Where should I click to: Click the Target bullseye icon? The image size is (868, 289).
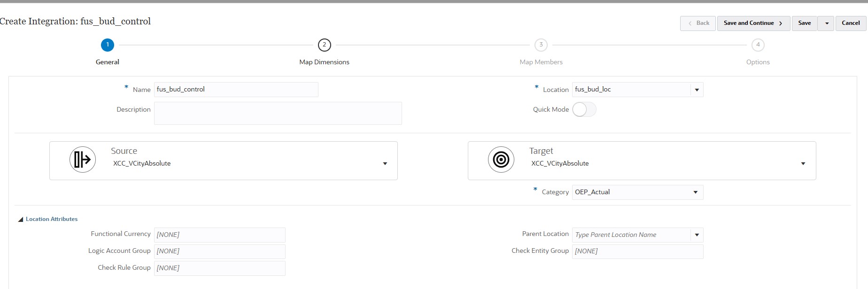[501, 160]
